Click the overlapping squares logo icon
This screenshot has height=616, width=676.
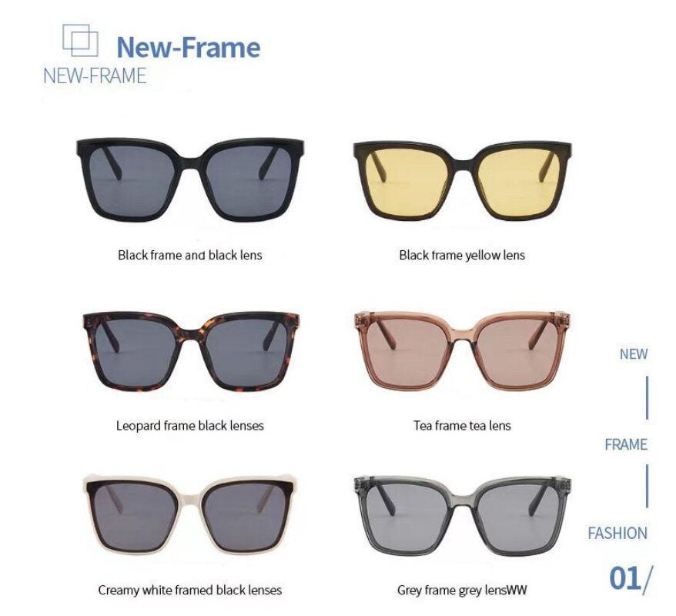click(81, 41)
